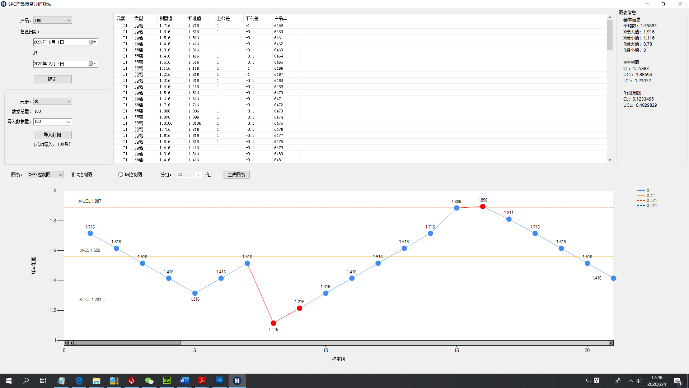689x388 pixels.
Task: Expand the top-left product dropdown
Action: coord(52,20)
